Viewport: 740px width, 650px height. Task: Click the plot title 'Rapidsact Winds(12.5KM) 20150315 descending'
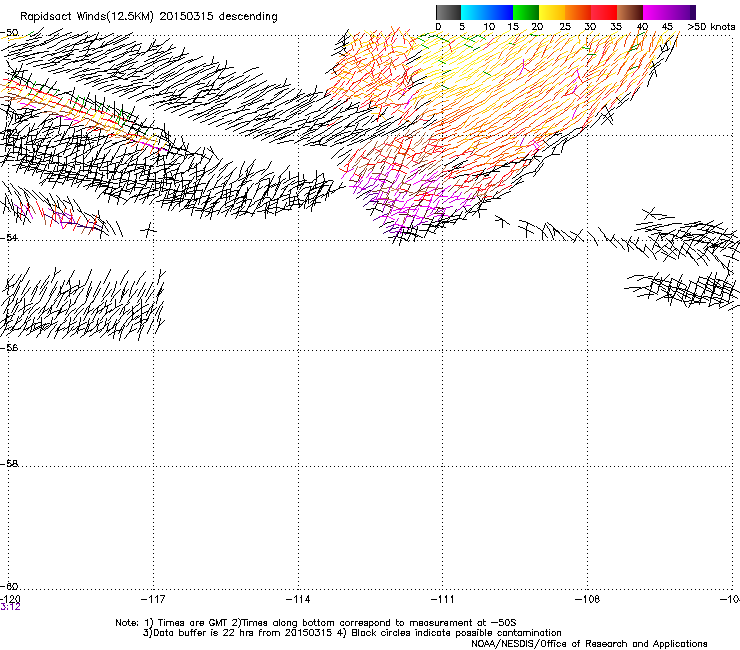click(149, 17)
